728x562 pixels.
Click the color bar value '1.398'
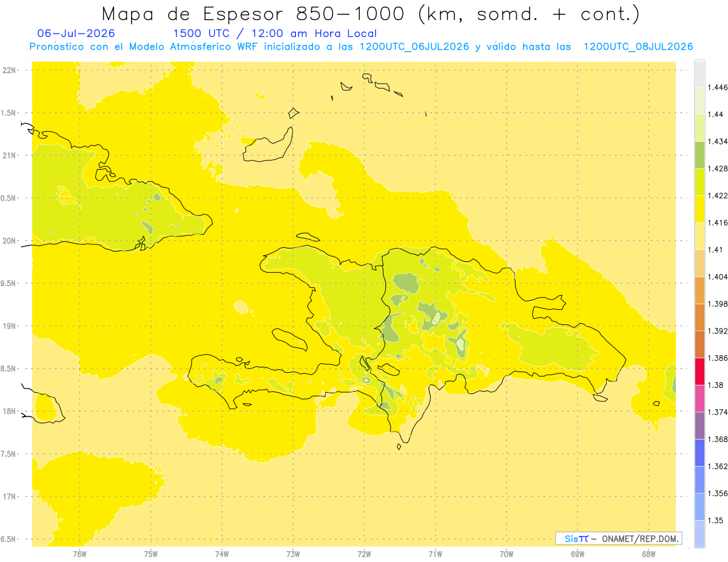tap(718, 304)
